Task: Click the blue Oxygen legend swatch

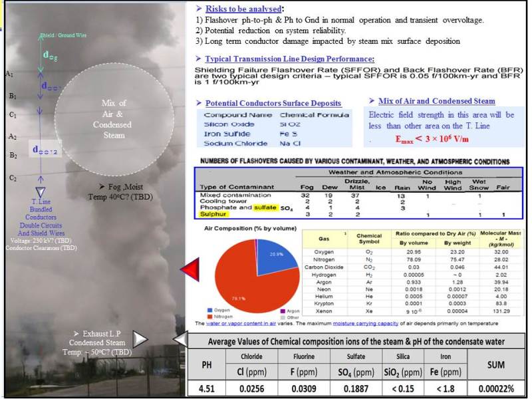Action: pyautogui.click(x=209, y=310)
